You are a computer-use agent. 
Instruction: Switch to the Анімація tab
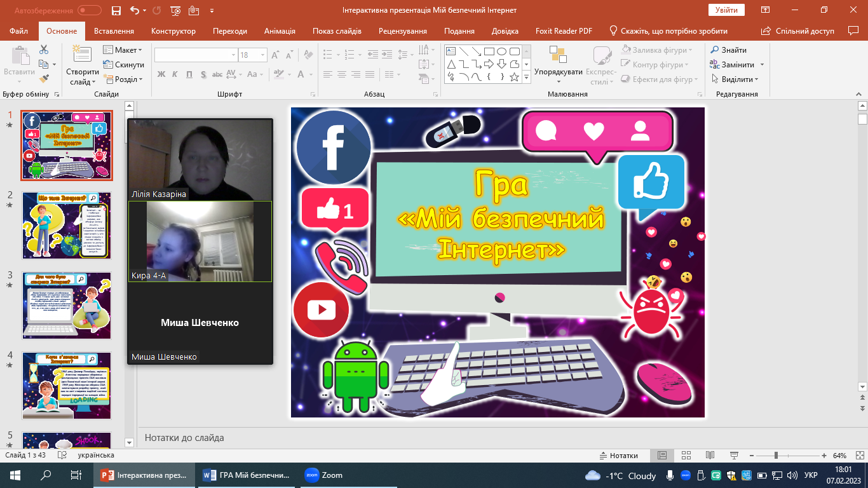click(x=280, y=30)
